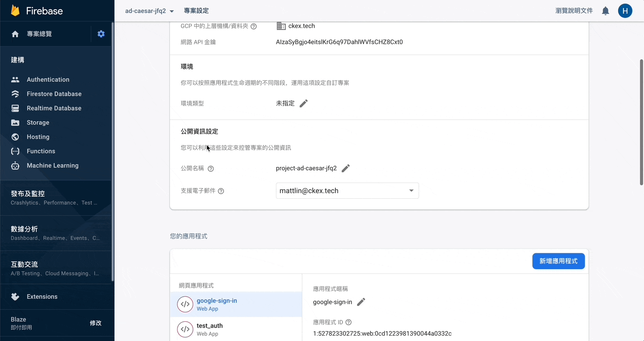Open the 支援電子郵件 mattlin@ckex.tech dropdown
Viewport: 644px width, 341px height.
347,191
